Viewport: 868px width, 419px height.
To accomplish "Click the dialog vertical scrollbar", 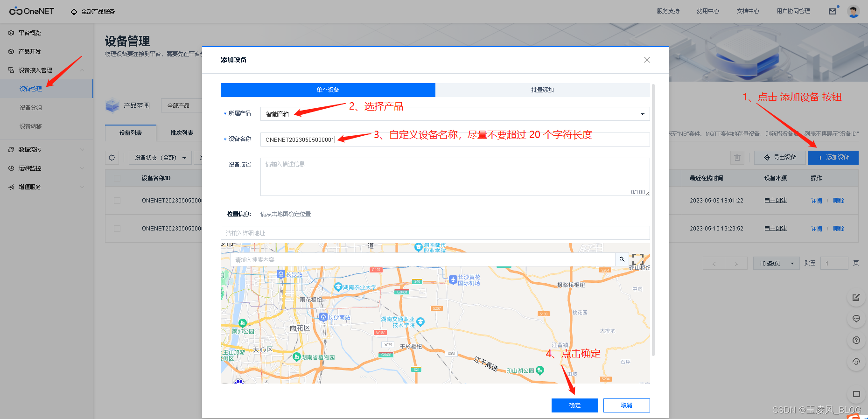I will (x=653, y=219).
